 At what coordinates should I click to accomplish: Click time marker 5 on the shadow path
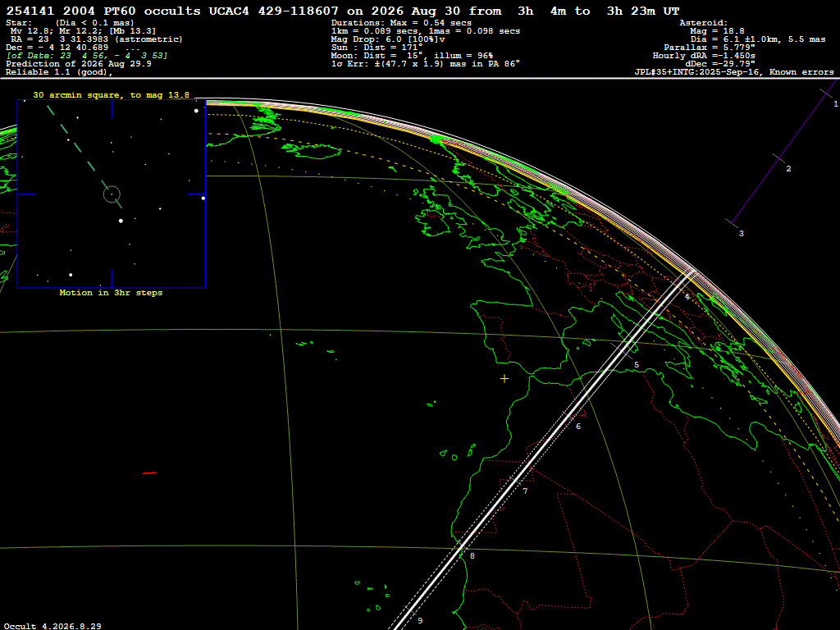(637, 365)
